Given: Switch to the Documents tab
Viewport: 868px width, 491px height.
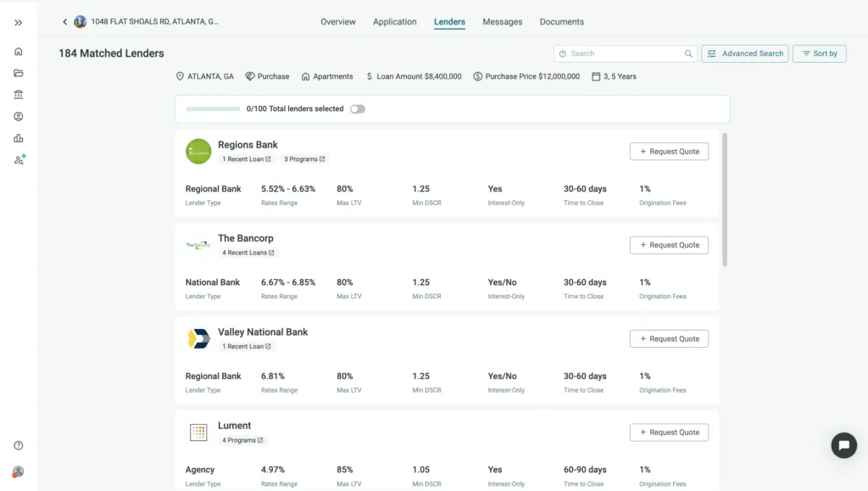Looking at the screenshot, I should [x=561, y=22].
